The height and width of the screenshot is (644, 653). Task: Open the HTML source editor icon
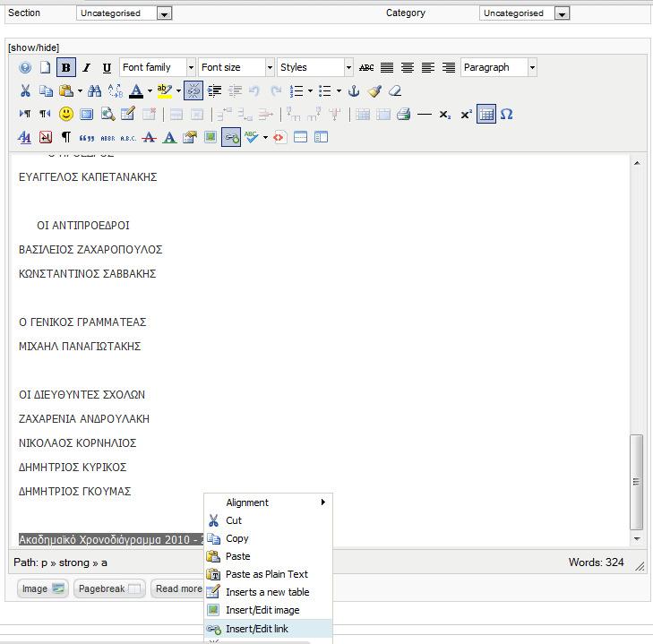[279, 137]
